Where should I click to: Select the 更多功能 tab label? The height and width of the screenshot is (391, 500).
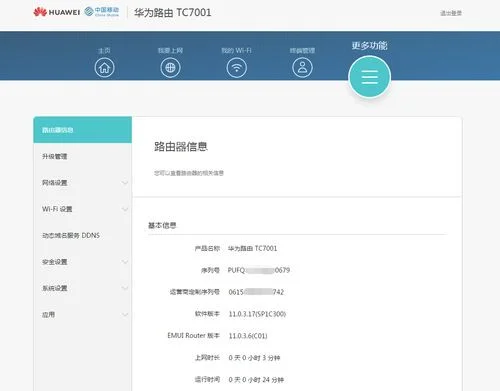click(369, 45)
